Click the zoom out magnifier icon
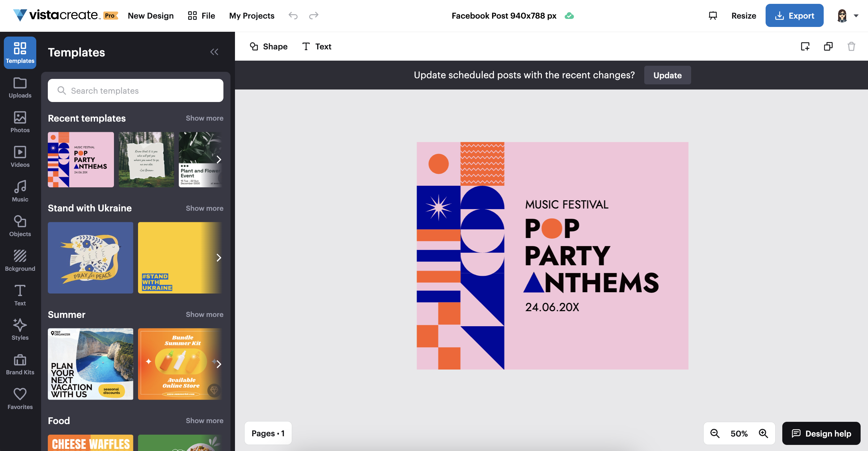 [714, 433]
